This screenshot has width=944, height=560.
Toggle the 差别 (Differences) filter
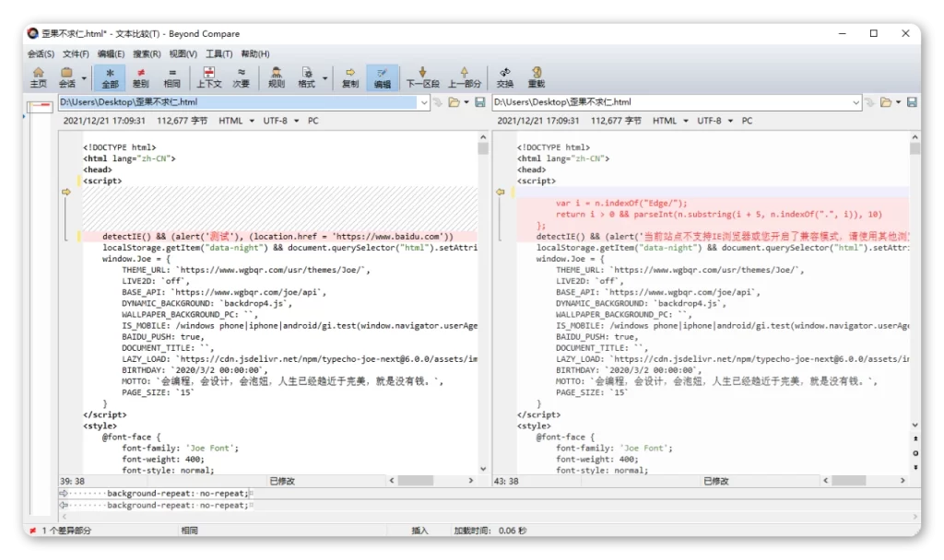point(141,77)
